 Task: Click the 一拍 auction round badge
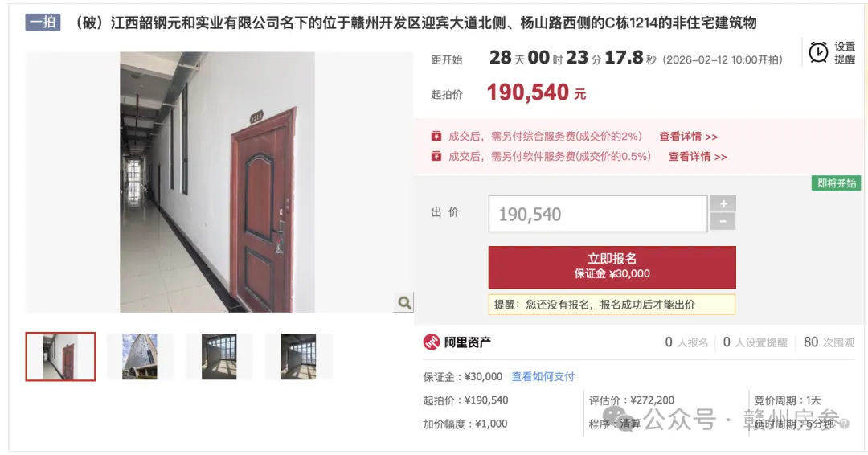(x=43, y=23)
